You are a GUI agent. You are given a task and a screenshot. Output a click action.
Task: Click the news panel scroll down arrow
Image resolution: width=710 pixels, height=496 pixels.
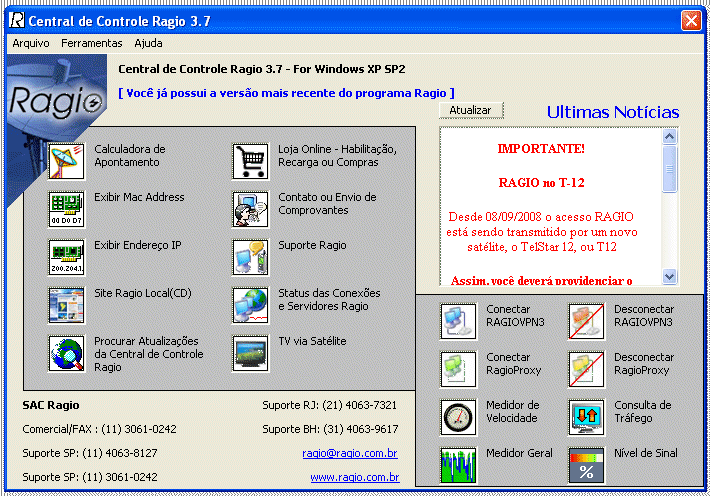pyautogui.click(x=669, y=276)
